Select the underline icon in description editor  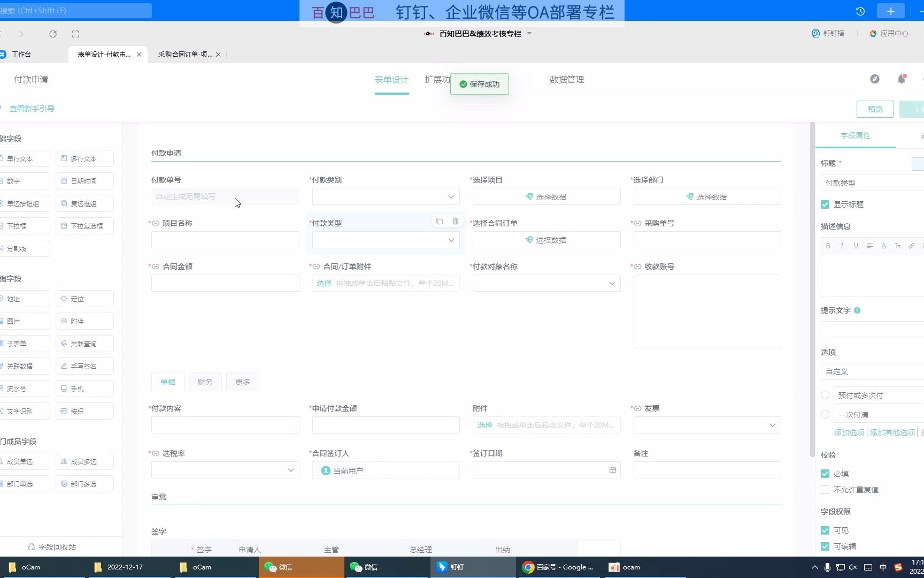(x=856, y=246)
